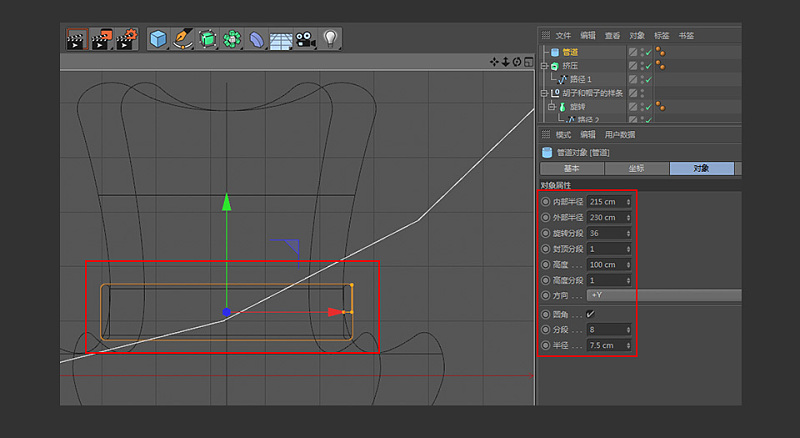This screenshot has width=800, height=438.
Task: Toggle green checkmark of 管道 object
Action: pos(647,51)
